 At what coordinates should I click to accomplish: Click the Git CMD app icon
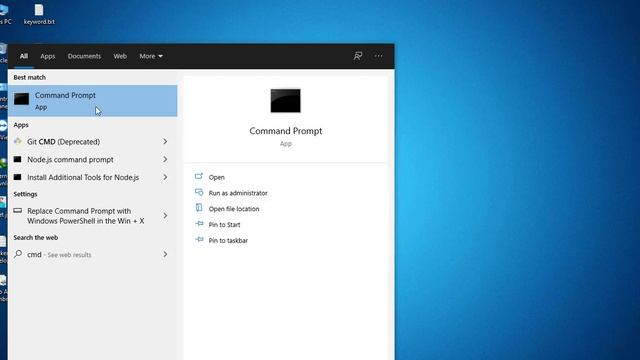[18, 141]
